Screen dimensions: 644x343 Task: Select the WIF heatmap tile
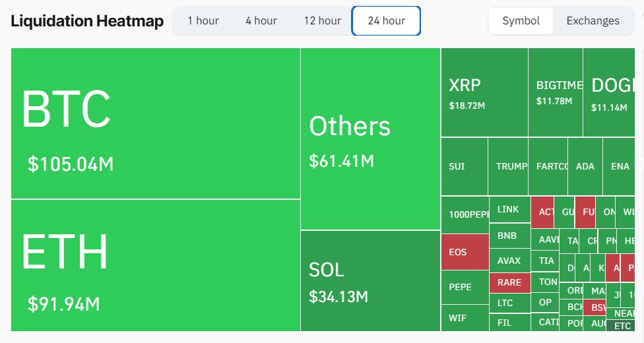point(465,317)
